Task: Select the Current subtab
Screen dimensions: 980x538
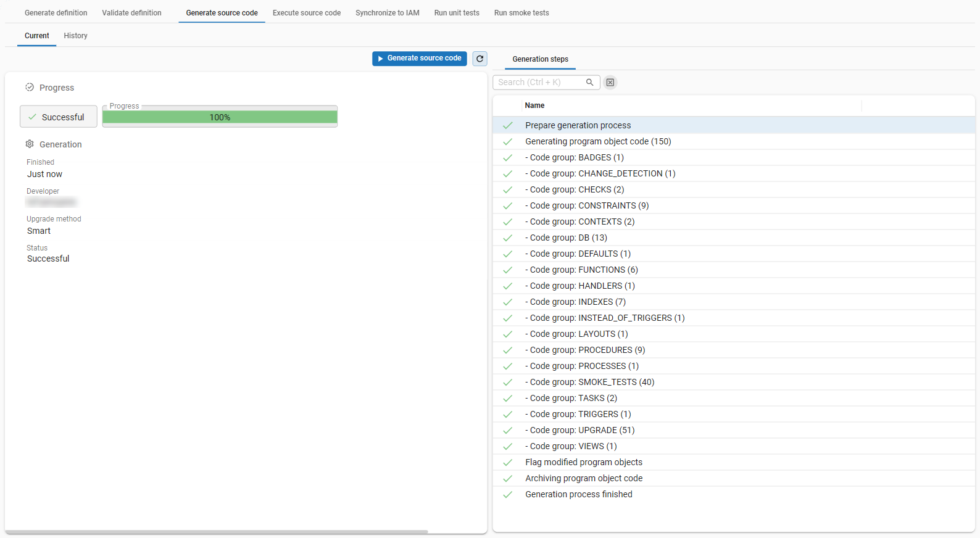Action: tap(37, 36)
